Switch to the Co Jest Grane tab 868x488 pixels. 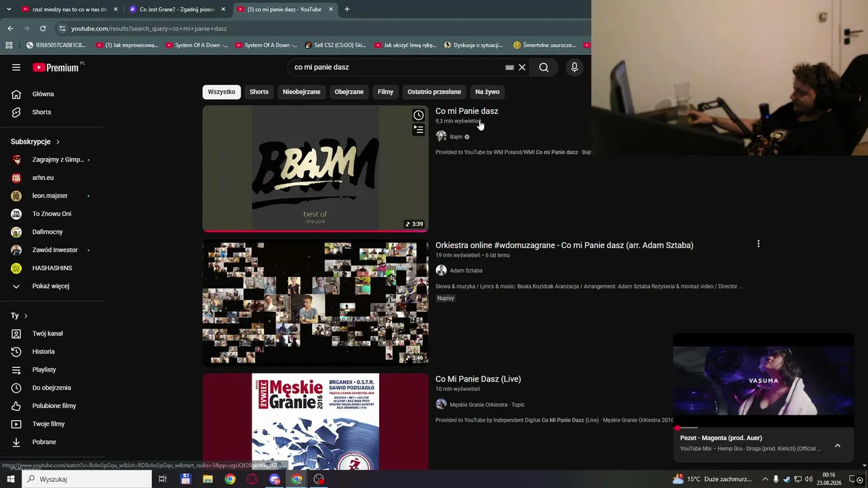coord(178,9)
